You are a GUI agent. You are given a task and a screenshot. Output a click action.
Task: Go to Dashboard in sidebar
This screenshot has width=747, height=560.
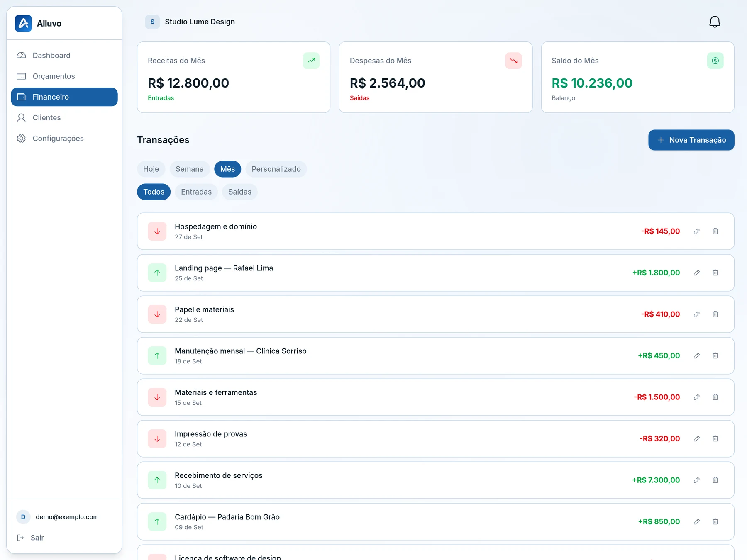tap(64, 56)
